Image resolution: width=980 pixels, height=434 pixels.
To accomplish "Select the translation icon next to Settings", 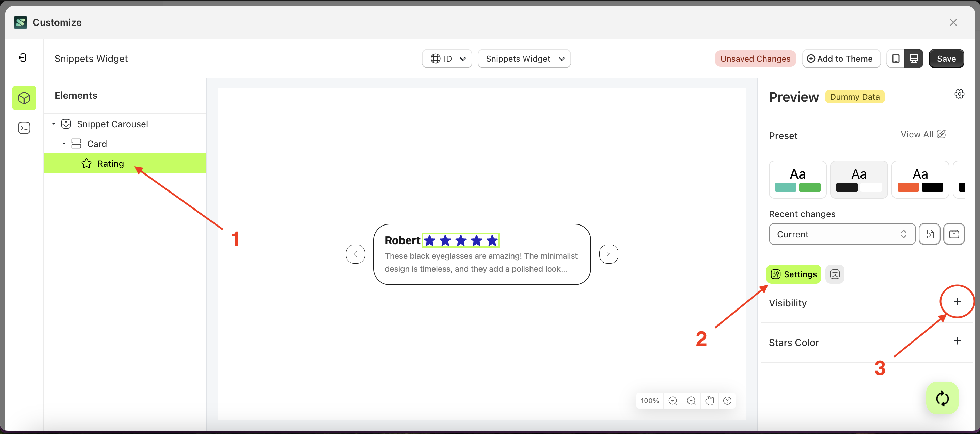I will pos(835,274).
